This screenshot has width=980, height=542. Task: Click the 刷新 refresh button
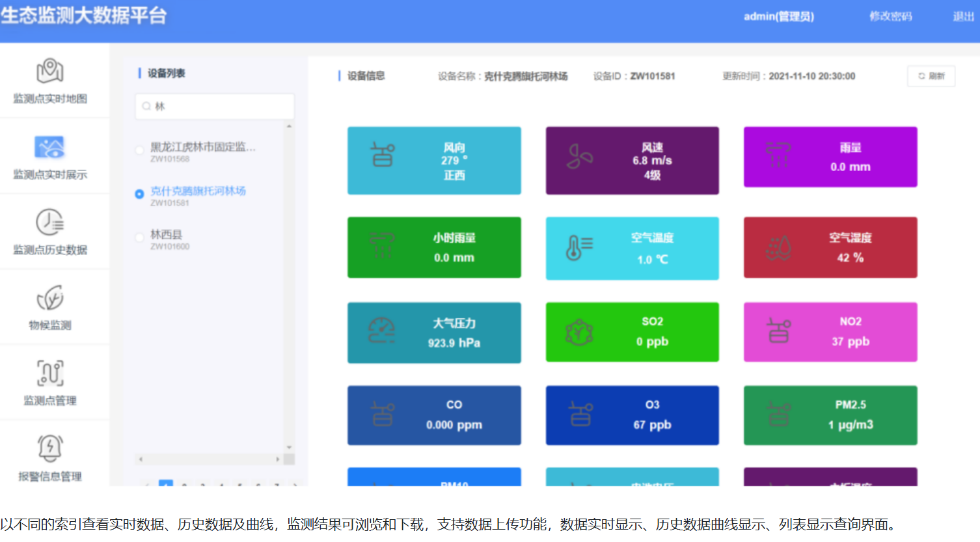pos(931,76)
